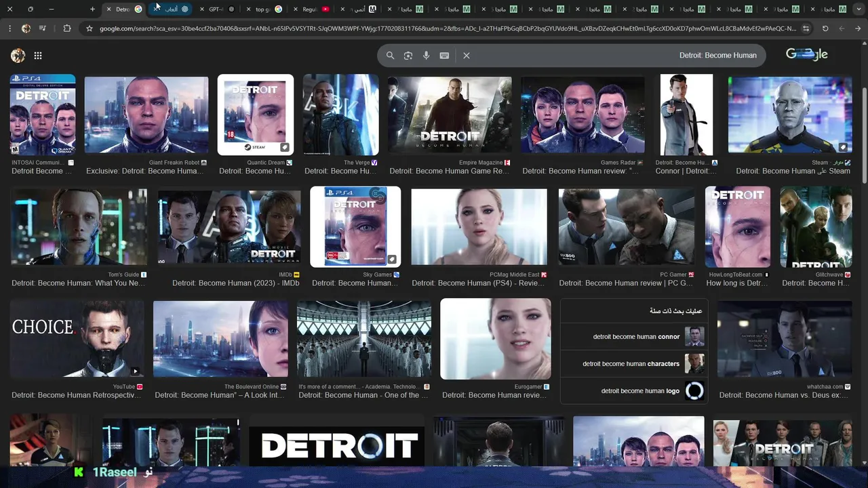Screen dimensions: 868x488
Task: Open the INTOSAI PS4 cover image
Action: (x=43, y=115)
